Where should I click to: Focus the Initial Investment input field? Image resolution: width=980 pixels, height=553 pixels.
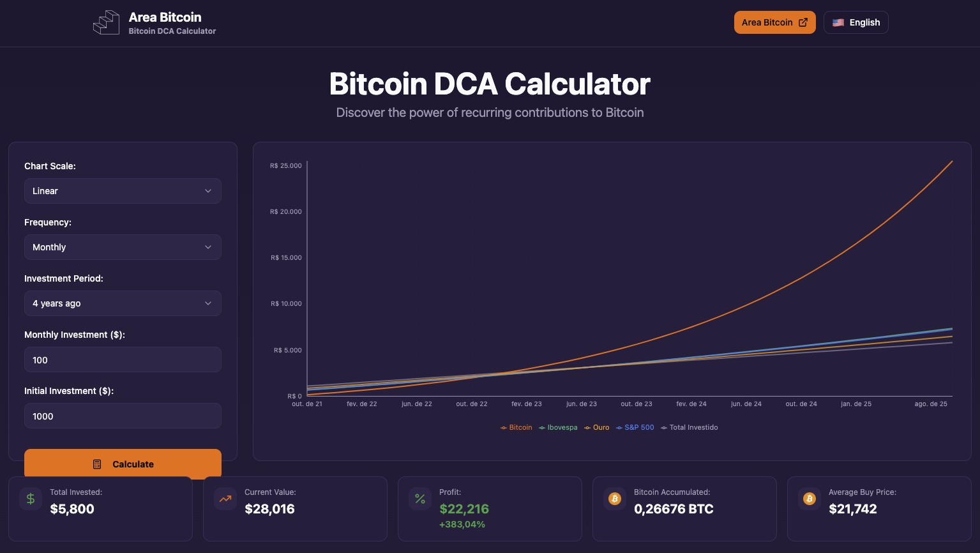click(123, 416)
